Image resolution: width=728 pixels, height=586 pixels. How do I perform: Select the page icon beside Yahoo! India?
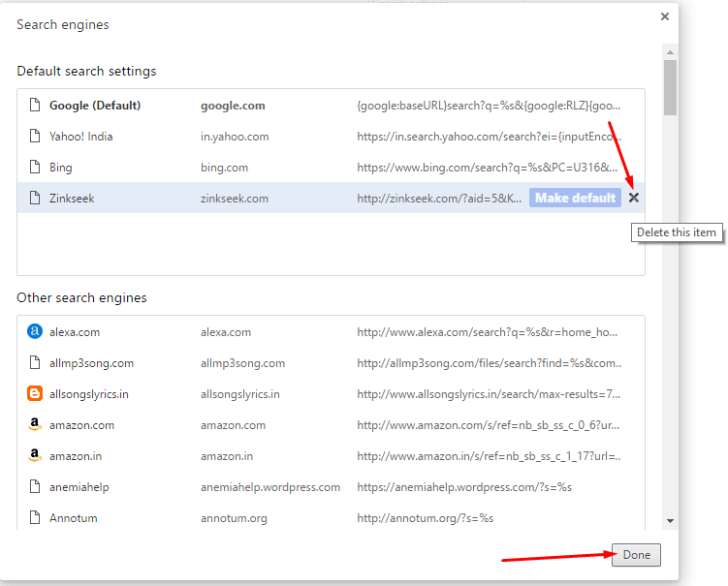pos(35,136)
